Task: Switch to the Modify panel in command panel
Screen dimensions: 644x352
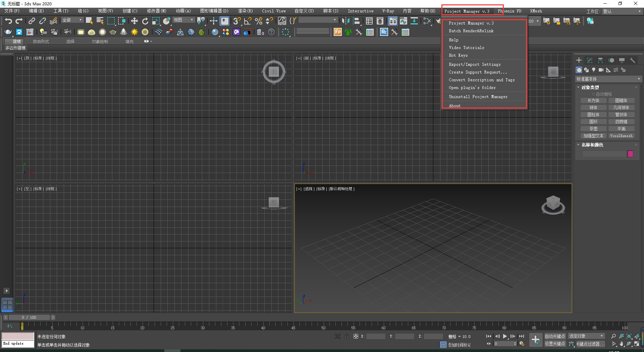Action: [x=589, y=60]
